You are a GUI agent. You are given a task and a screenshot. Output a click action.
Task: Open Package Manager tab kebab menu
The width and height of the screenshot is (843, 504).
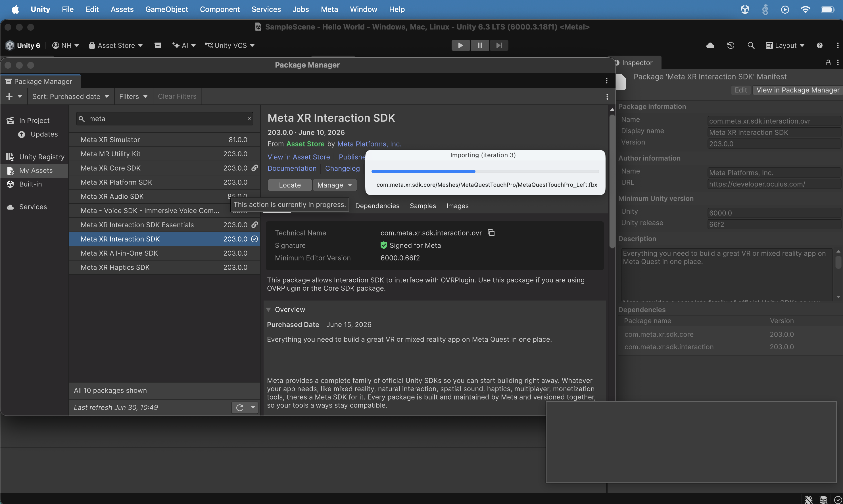(x=606, y=81)
